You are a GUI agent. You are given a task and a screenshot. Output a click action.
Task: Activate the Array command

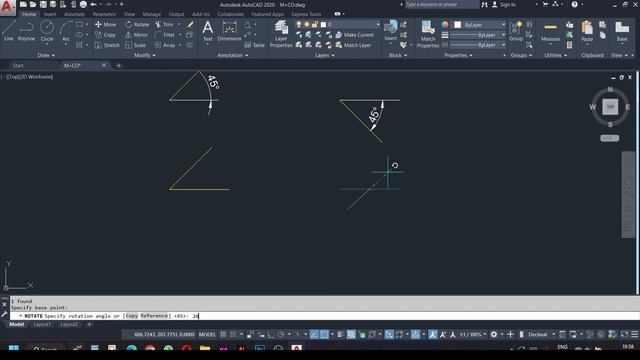point(165,45)
